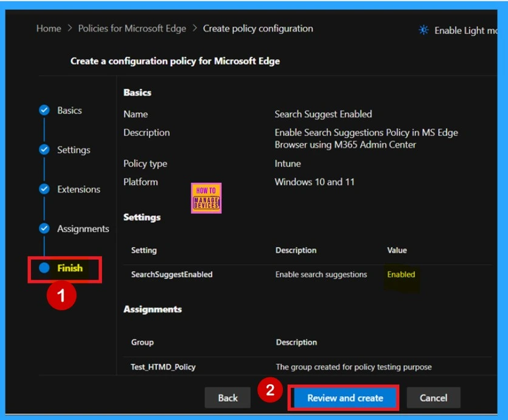Image resolution: width=508 pixels, height=420 pixels.
Task: Open Policies for Microsoft Edge breadcrumb
Action: tap(132, 29)
